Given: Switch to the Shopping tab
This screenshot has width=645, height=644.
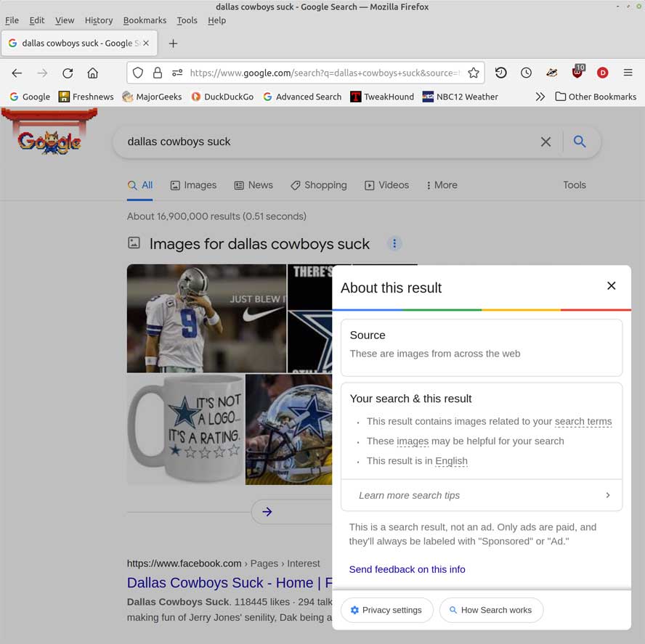Looking at the screenshot, I should point(318,185).
